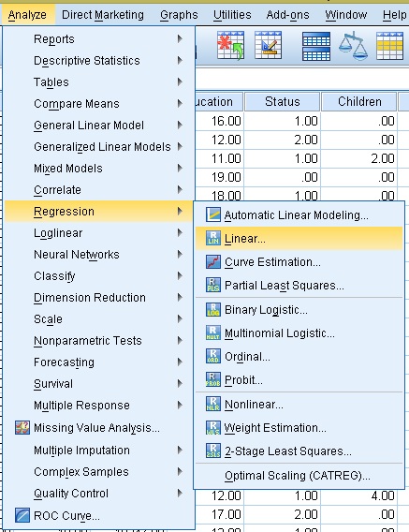
Task: Open the Add-ons menu
Action: (x=287, y=15)
